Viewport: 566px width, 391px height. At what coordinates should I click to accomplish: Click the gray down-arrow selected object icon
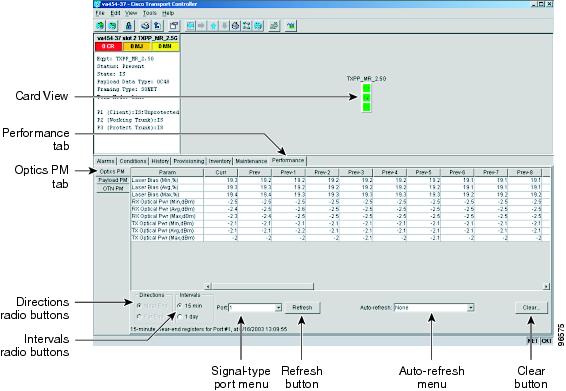[224, 26]
